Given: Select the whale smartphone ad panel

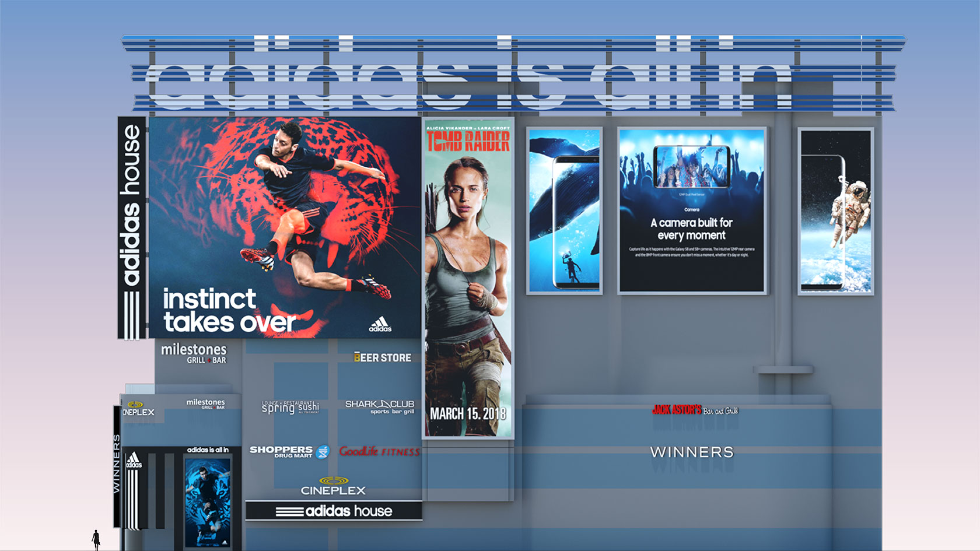Looking at the screenshot, I should pos(564,210).
